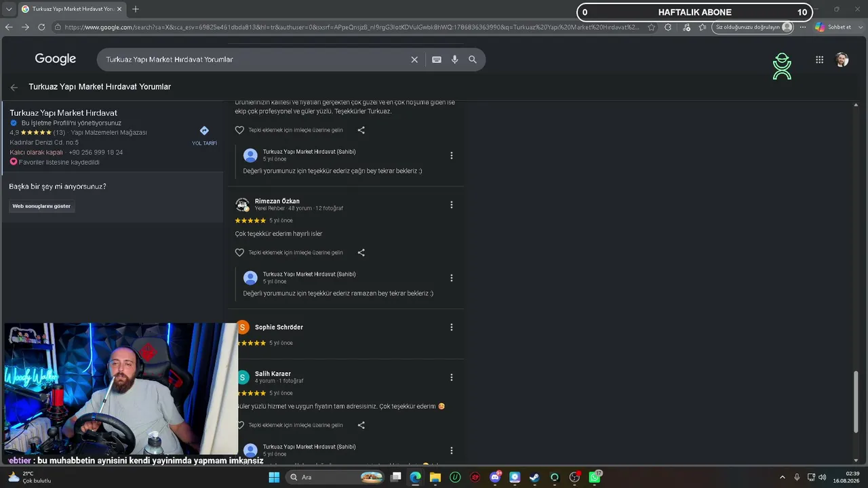This screenshot has width=868, height=488.
Task: Open the browser settings and more menu
Action: click(x=803, y=27)
